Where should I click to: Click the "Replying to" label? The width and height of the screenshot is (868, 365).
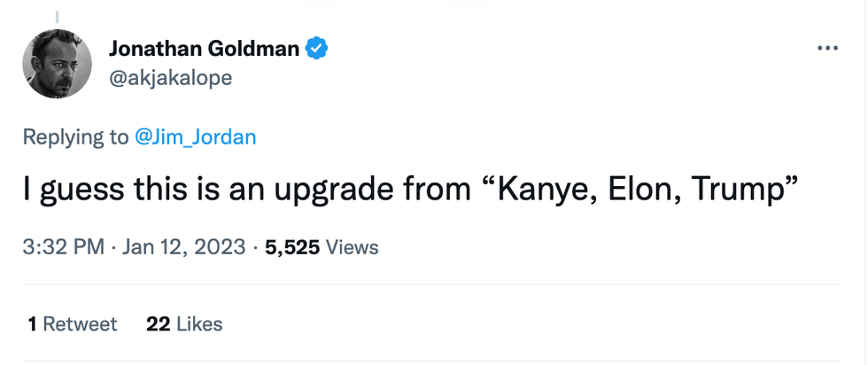(x=75, y=137)
